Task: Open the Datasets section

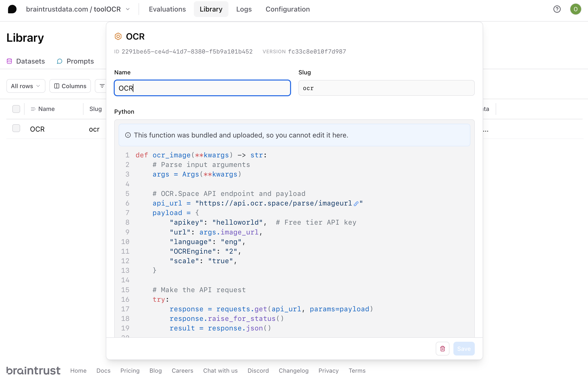Action: click(x=26, y=61)
